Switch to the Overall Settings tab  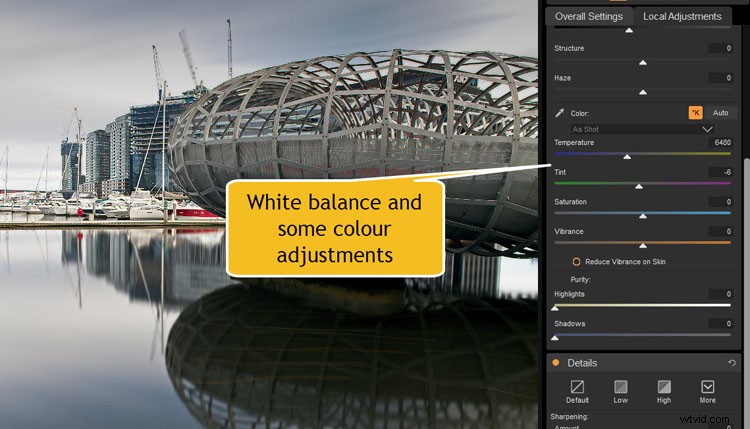(589, 16)
